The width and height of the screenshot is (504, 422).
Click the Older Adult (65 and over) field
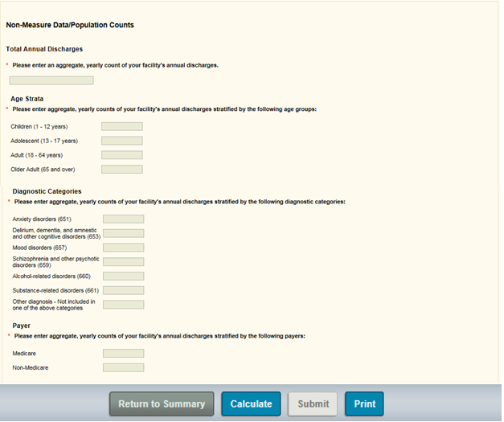coord(122,170)
